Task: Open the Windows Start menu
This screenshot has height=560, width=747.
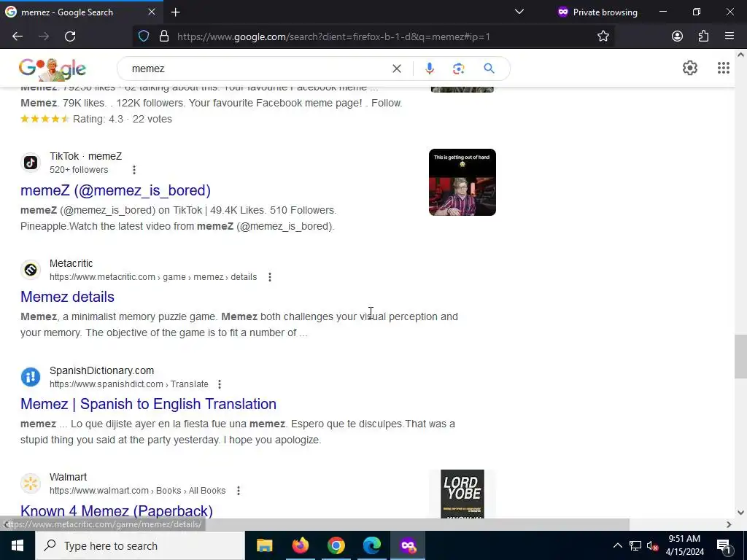Action: [x=18, y=545]
